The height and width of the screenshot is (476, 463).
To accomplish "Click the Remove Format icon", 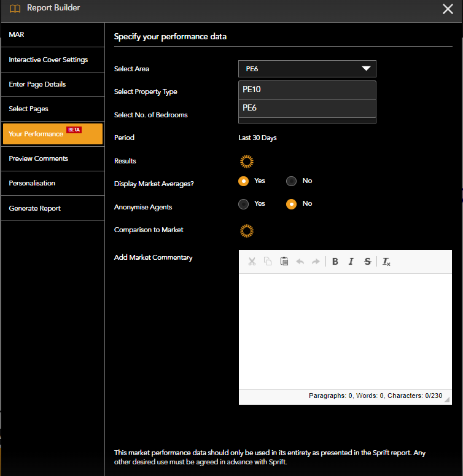I will click(386, 262).
